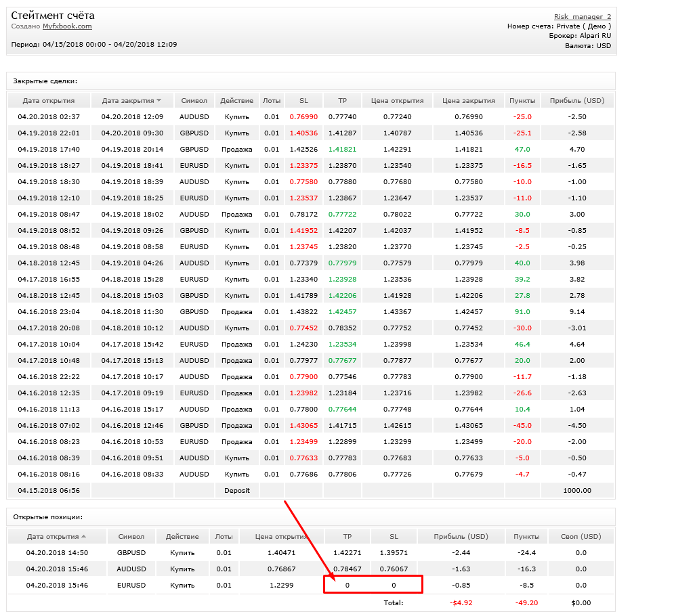Sort closed trades by 'Действие' column

coord(237,100)
